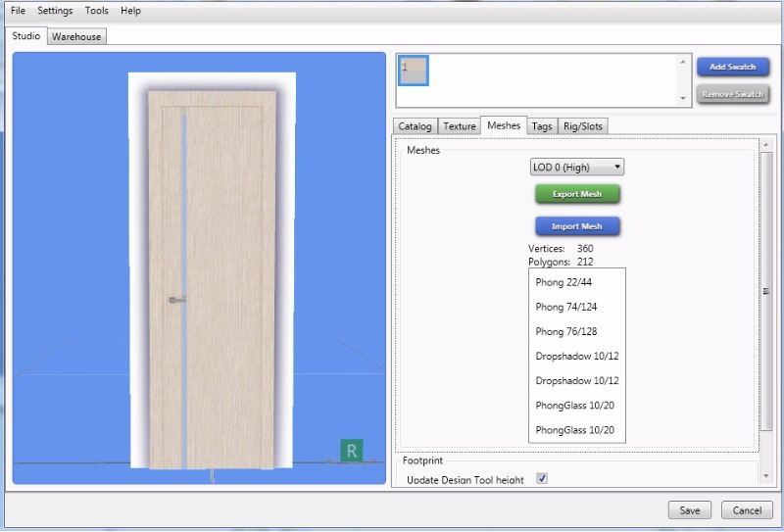784x532 pixels.
Task: Open the LOD 0 (High) dropdown
Action: 577,168
